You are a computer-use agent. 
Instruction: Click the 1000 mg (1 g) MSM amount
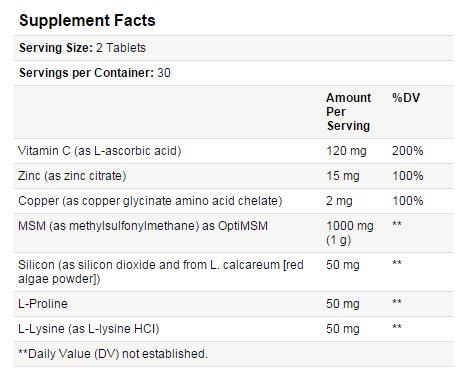click(350, 233)
